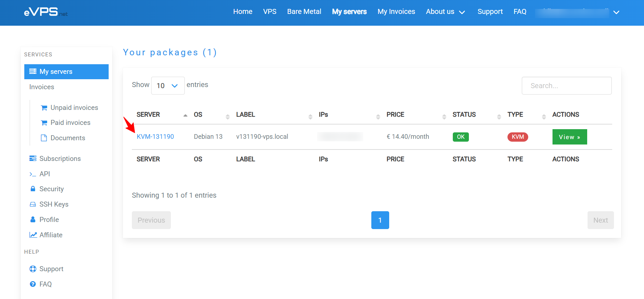Open VPS in top navigation
Viewport: 644px width, 299px height.
click(270, 12)
